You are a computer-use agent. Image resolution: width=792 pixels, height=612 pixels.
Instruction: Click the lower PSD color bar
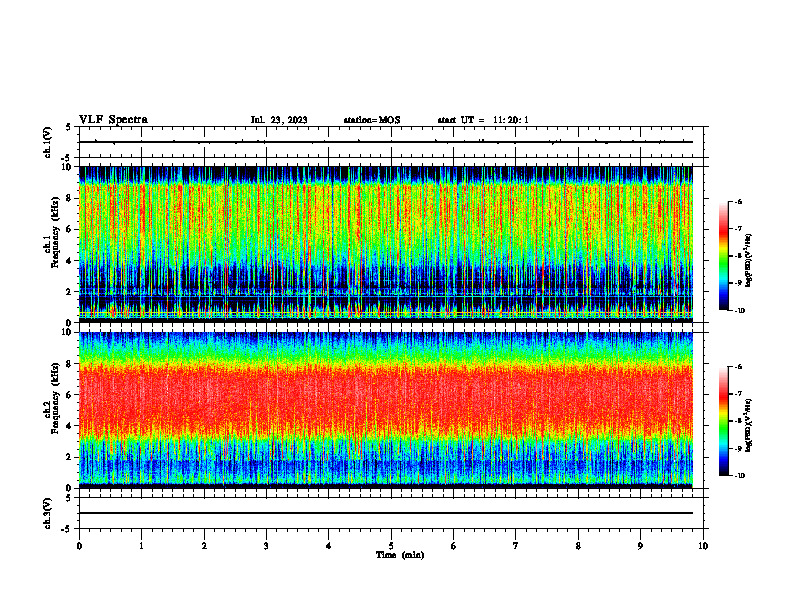[724, 421]
